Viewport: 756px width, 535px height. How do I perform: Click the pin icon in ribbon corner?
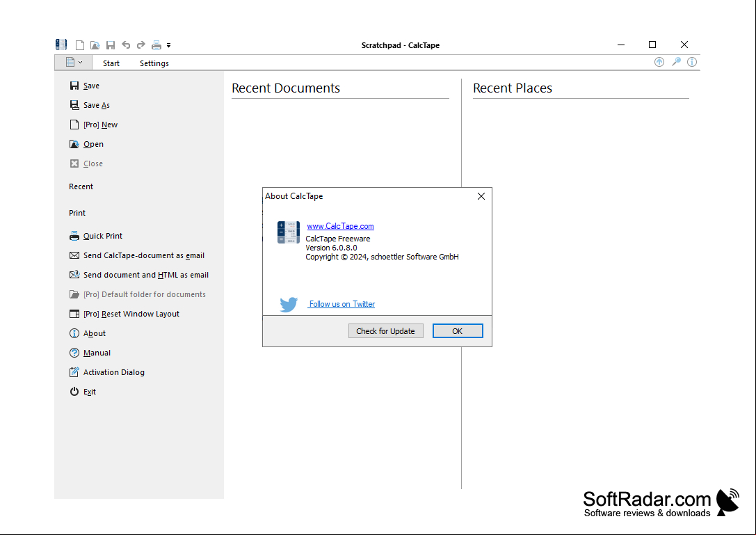pos(676,62)
